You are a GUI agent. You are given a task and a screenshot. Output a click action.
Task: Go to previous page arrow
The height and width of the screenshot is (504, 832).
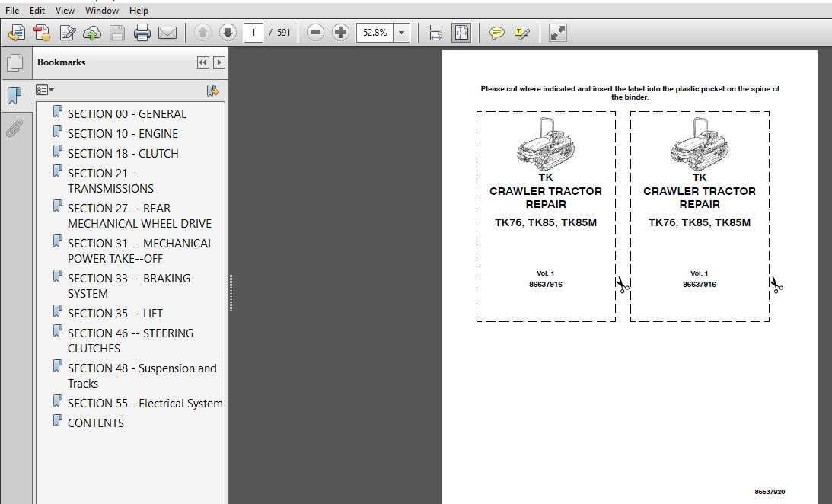202,33
